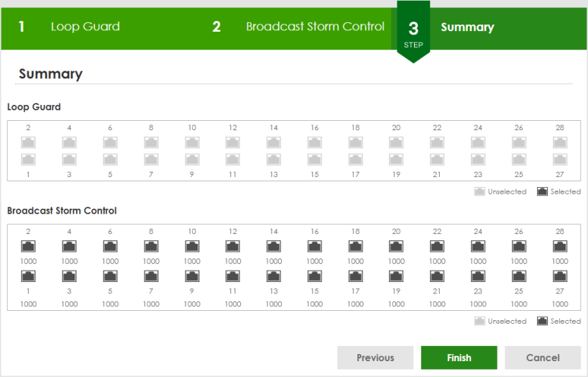Image resolution: width=588 pixels, height=377 pixels.
Task: Click Loop Guard port 16 icon
Action: (315, 142)
